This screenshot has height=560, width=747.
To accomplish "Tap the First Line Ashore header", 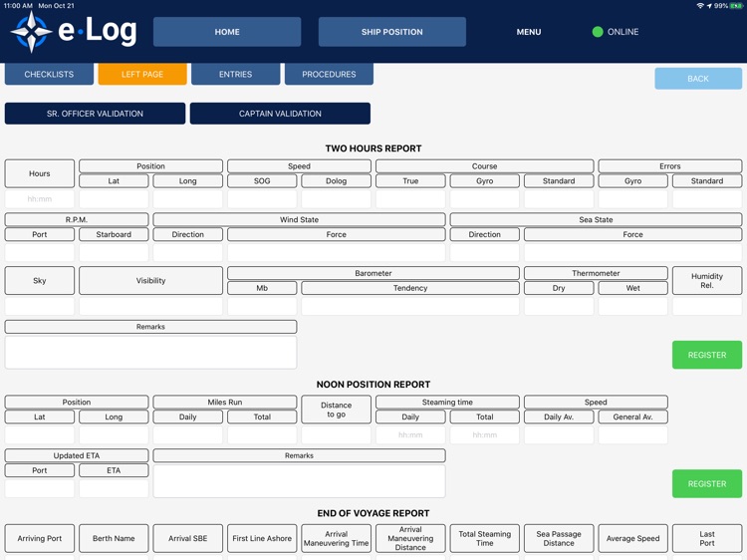I will point(262,538).
